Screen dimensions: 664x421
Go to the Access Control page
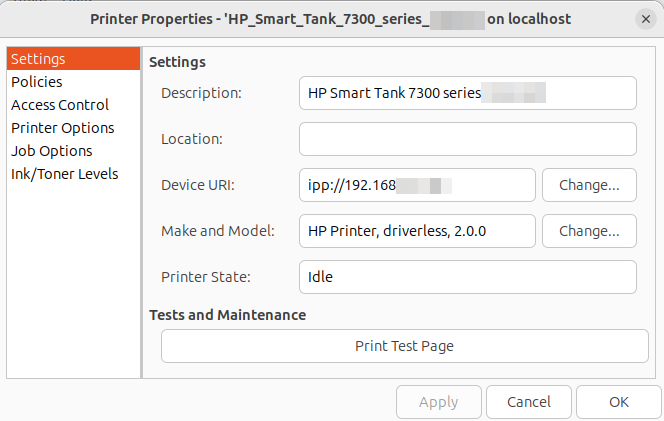[x=60, y=105]
